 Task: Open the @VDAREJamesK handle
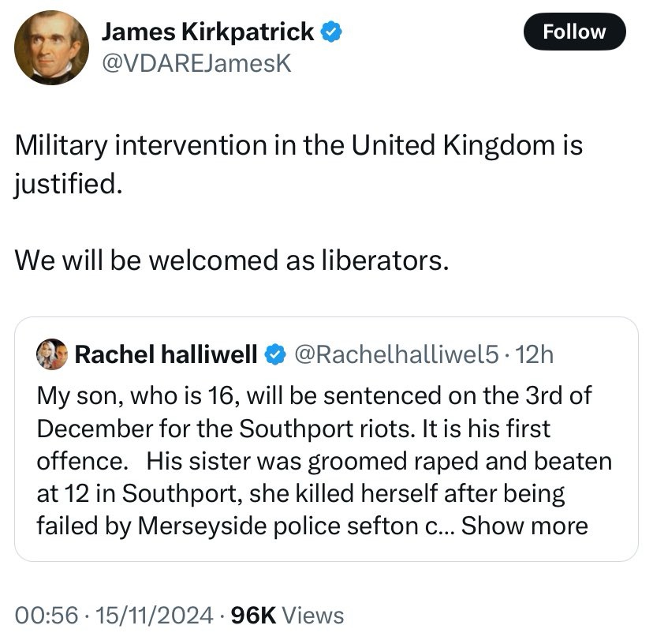[x=197, y=63]
